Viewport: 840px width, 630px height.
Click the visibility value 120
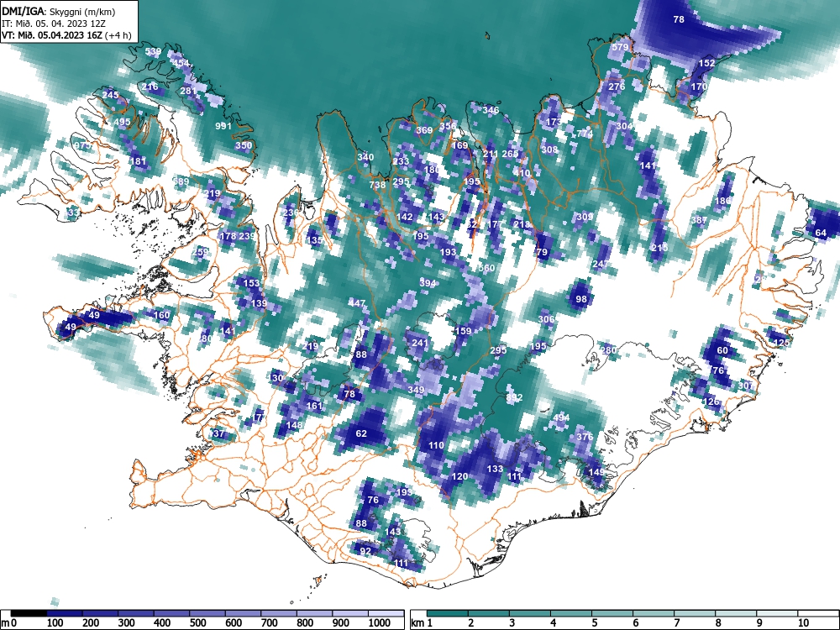click(460, 475)
